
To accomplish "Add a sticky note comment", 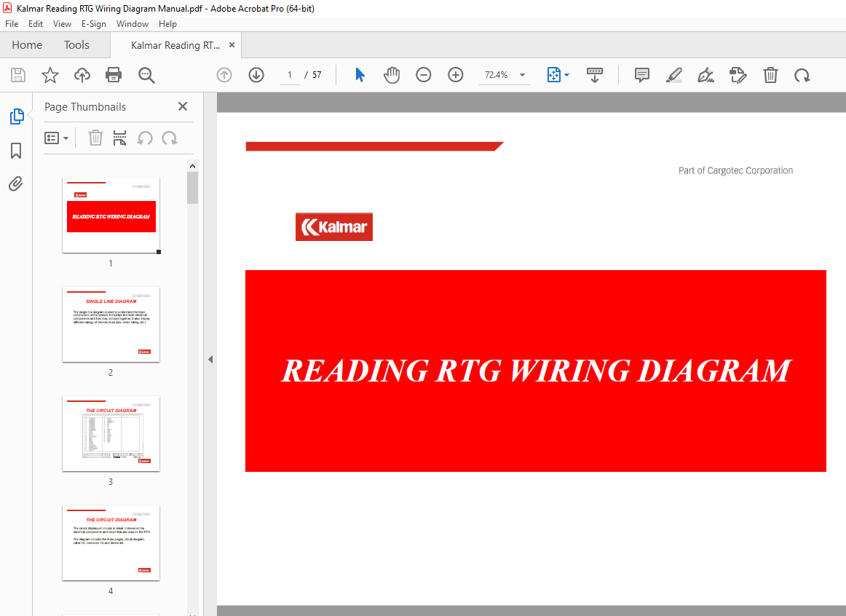I will [641, 75].
